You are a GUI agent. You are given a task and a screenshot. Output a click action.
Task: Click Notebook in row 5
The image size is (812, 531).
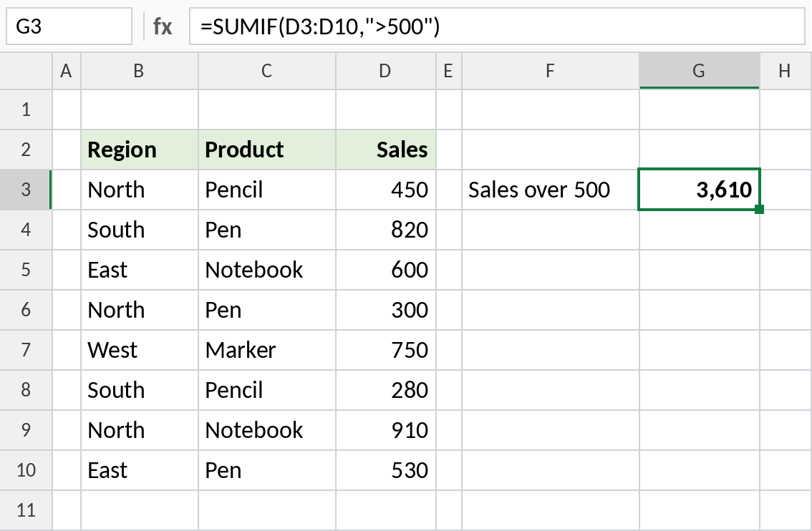point(267,271)
